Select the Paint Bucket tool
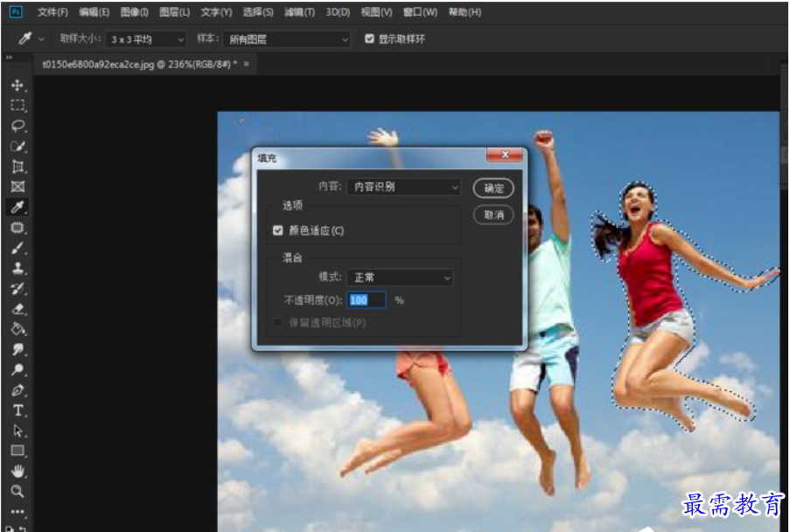This screenshot has width=790, height=532. pyautogui.click(x=17, y=328)
